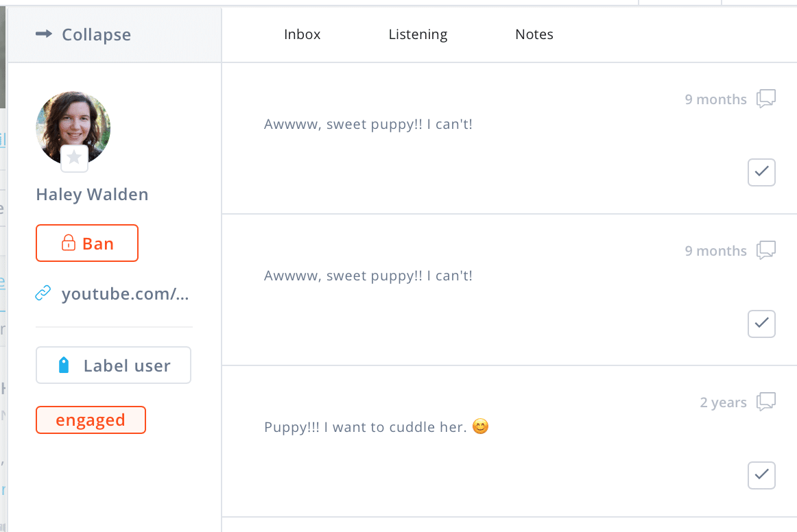The height and width of the screenshot is (532, 797).
Task: Mark second sweet puppy comment as done
Action: 761,324
